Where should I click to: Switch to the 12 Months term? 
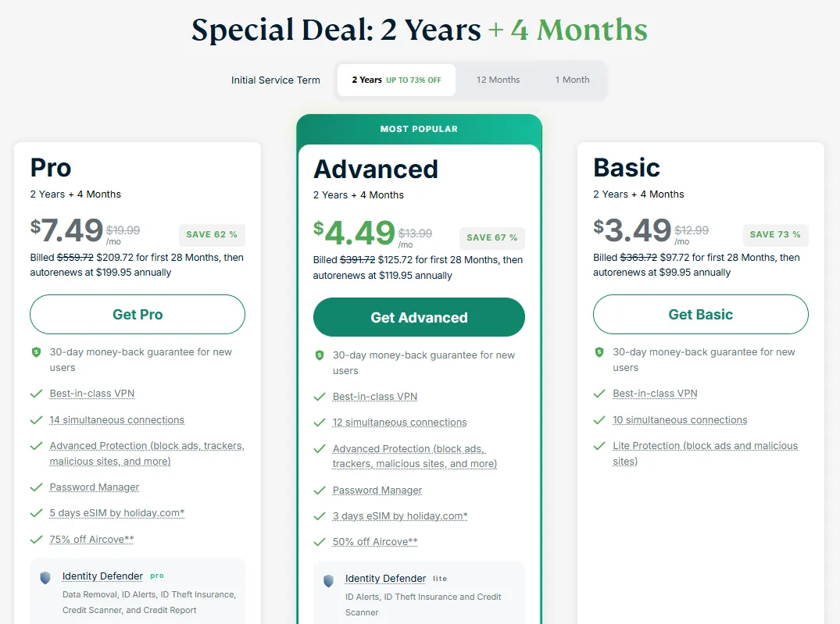pos(498,80)
